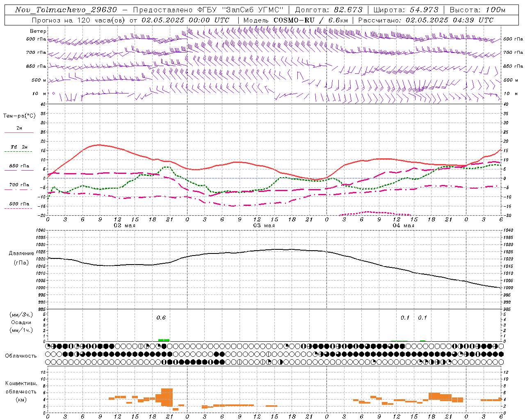Click the 0.6 precipitation amount value
525x420 pixels.
click(161, 317)
